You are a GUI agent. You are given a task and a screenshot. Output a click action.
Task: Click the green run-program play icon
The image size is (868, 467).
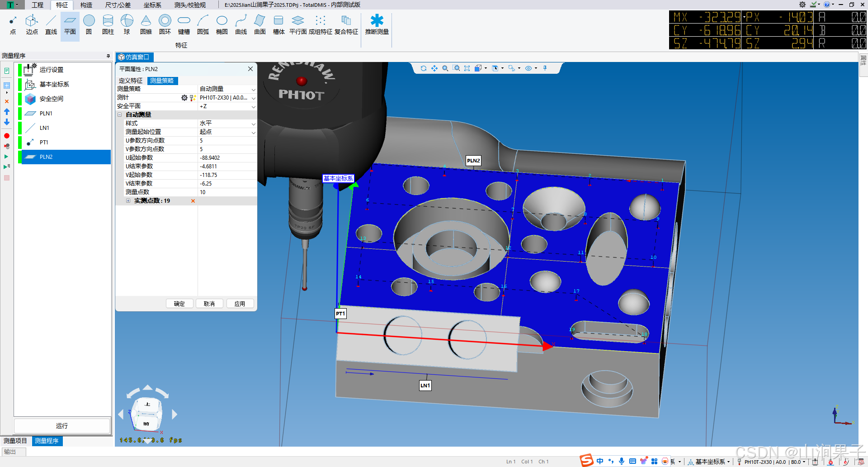pos(6,157)
